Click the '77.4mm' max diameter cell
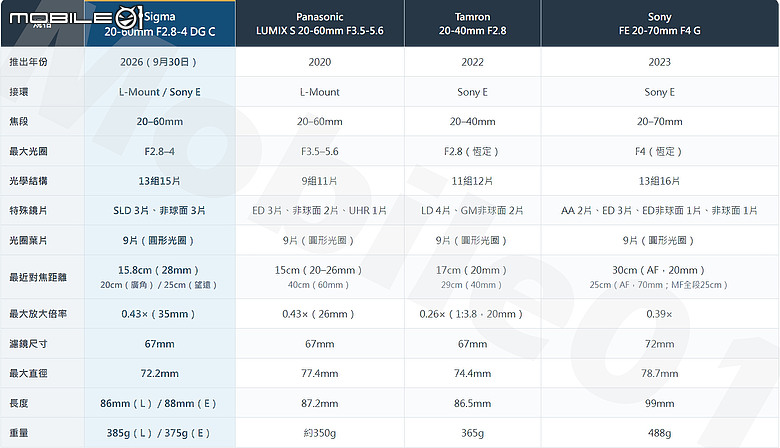The image size is (780, 448). 319,373
